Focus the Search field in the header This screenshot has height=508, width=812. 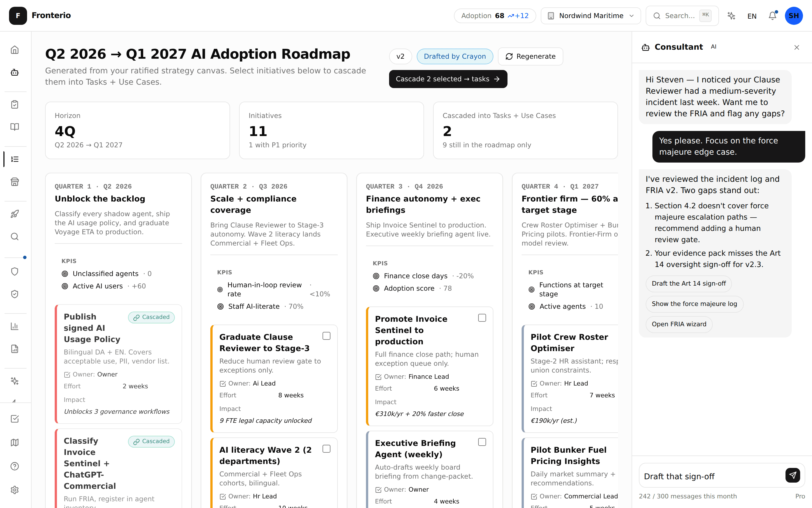click(682, 16)
